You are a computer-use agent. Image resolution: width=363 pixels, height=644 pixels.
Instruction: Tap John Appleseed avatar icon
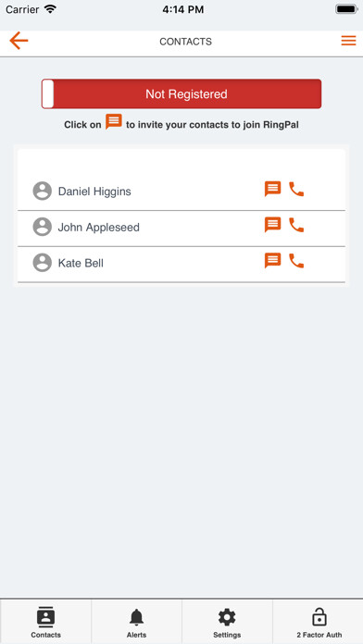(x=43, y=227)
